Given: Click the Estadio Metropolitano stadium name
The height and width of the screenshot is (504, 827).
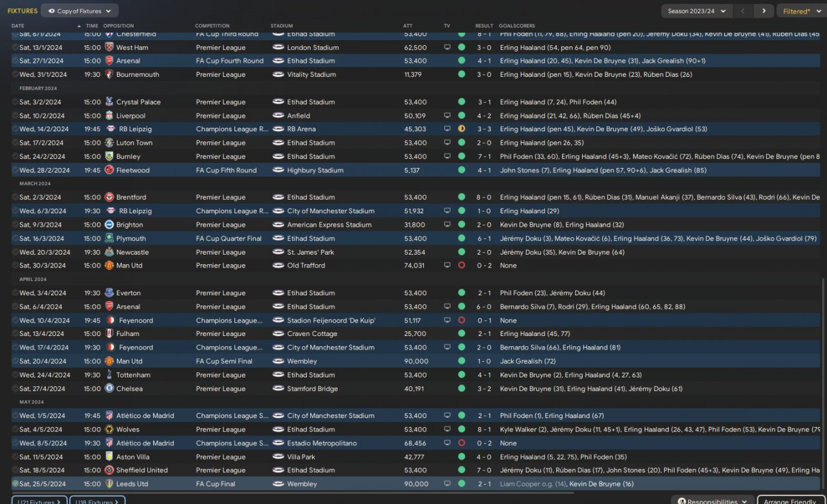Looking at the screenshot, I should (x=320, y=443).
